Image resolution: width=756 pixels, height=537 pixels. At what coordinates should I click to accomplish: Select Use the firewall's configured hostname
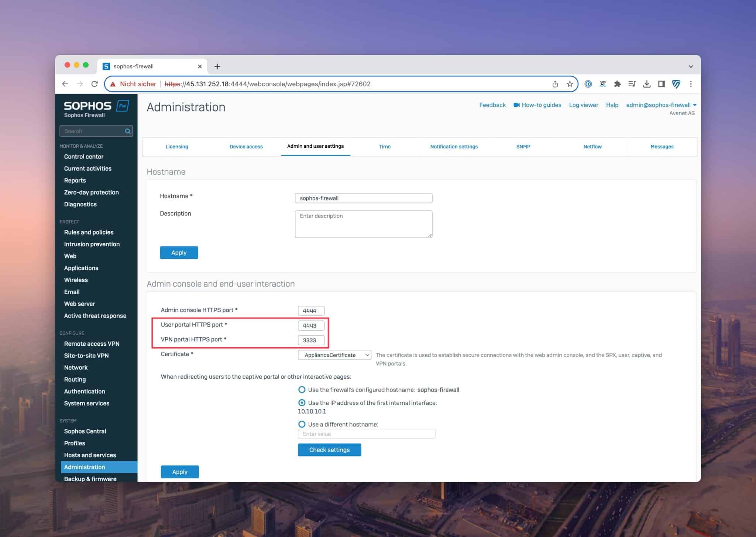302,390
